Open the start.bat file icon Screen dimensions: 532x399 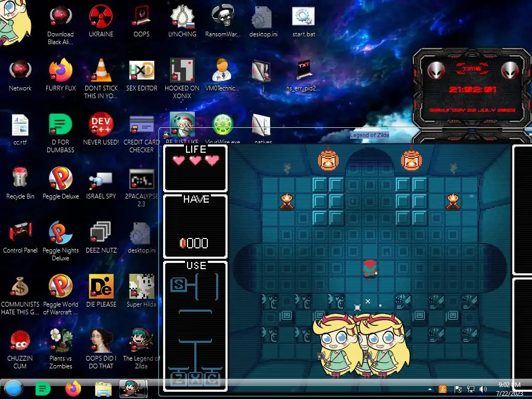click(303, 22)
